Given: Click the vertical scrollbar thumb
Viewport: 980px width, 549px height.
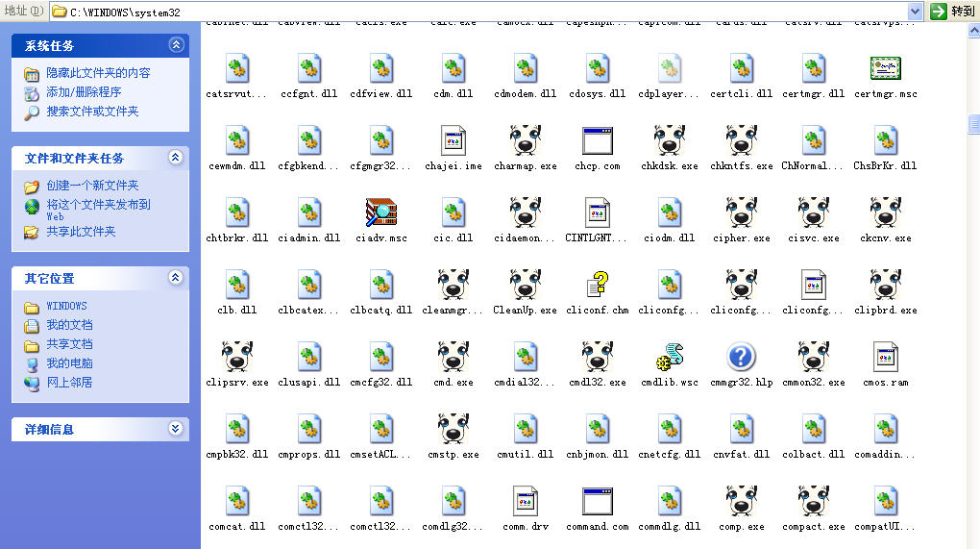Looking at the screenshot, I should [x=973, y=124].
